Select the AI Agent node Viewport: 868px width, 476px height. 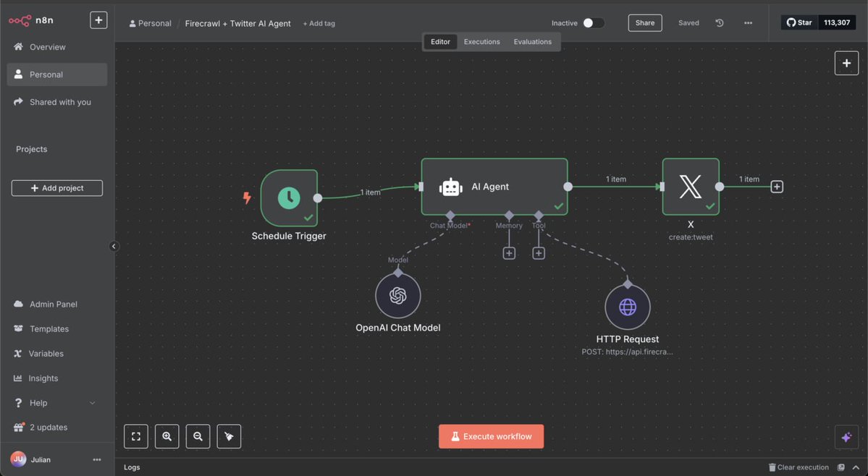494,187
